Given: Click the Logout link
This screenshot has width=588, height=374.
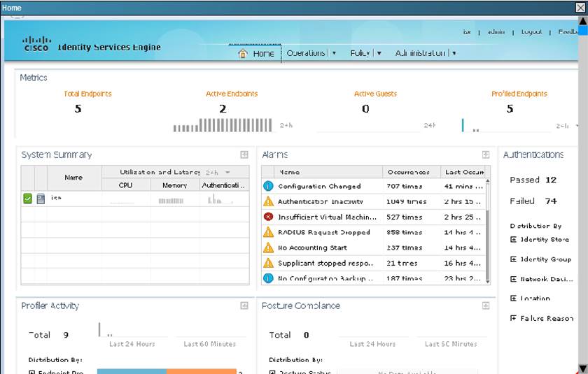Looking at the screenshot, I should [x=531, y=32].
